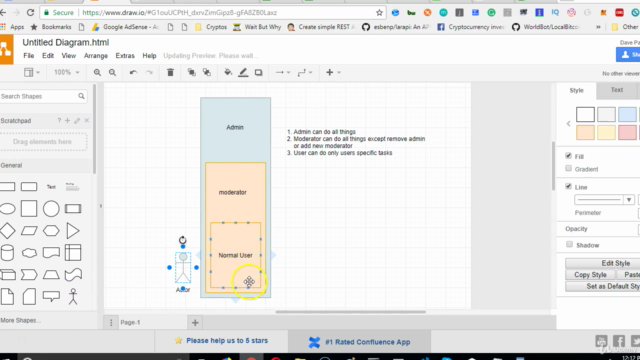Enable the Gradient checkbox
Viewport: 640px width, 360px height.
tap(569, 169)
